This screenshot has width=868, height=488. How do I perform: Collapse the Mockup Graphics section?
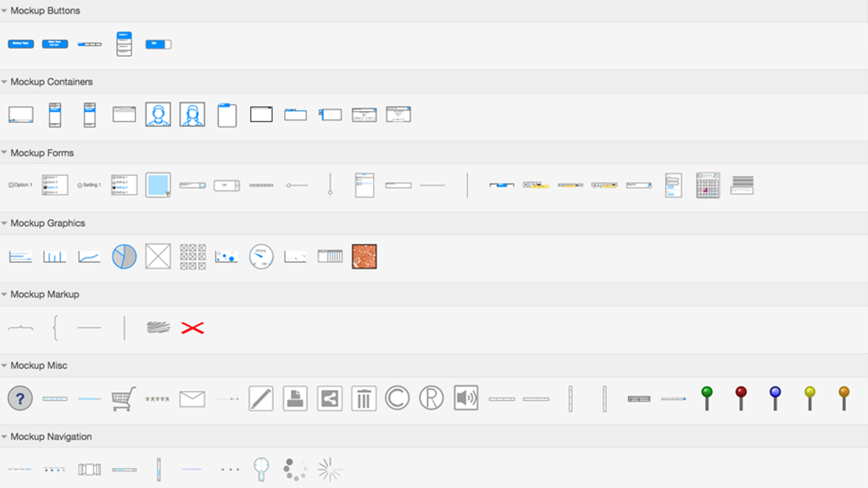(5, 223)
